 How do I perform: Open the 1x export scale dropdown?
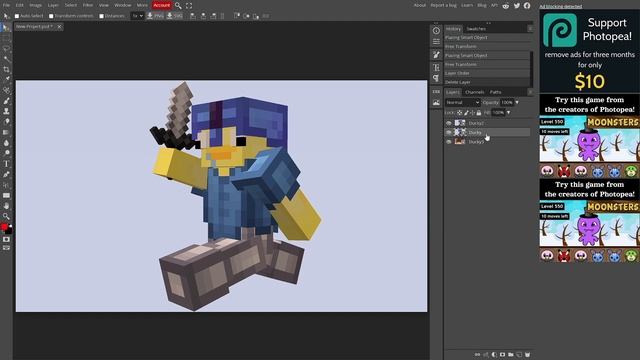pyautogui.click(x=137, y=16)
